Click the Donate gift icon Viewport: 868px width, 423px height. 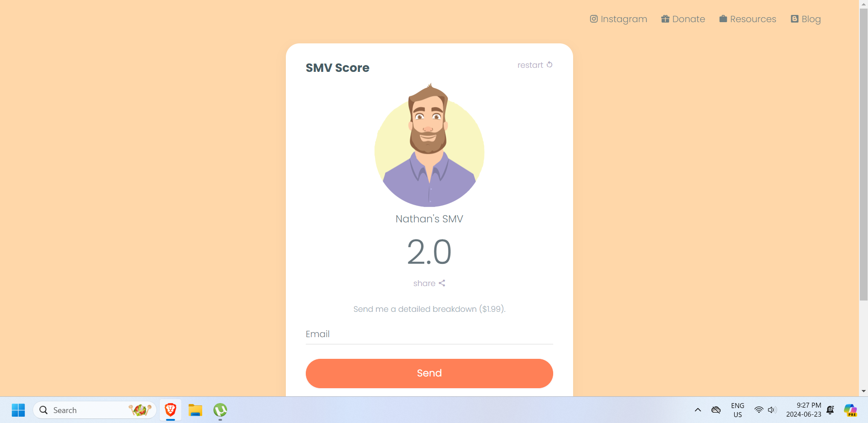pyautogui.click(x=665, y=19)
